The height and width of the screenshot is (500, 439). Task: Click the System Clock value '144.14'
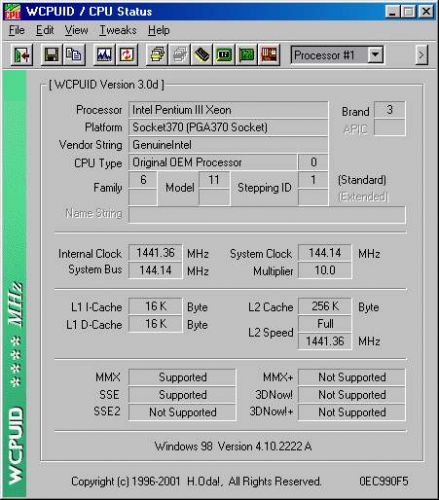(325, 253)
